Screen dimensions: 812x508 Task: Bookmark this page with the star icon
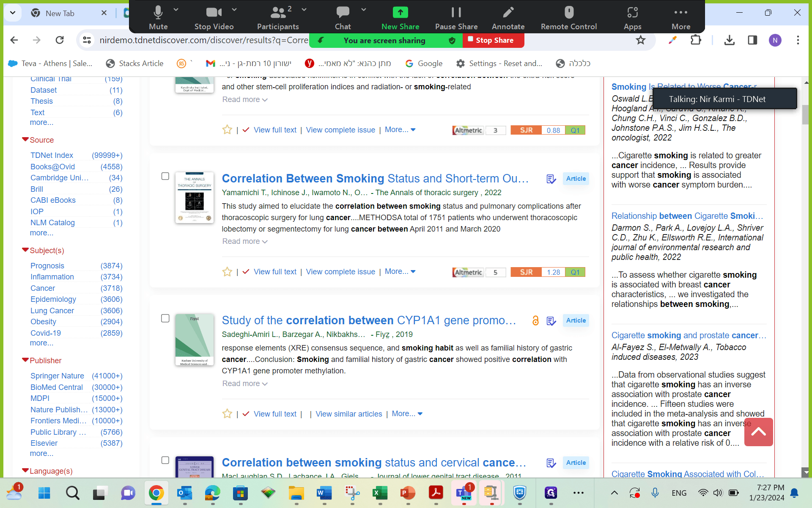coord(641,40)
